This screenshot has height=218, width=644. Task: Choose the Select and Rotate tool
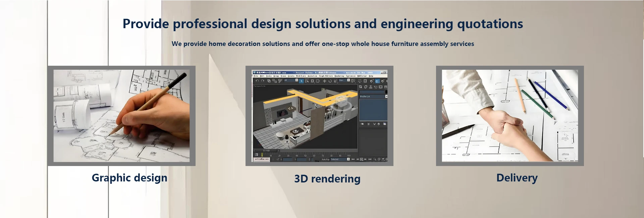[330, 81]
